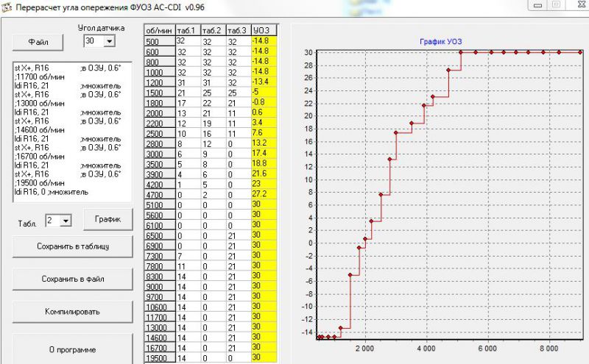Expand the Табл. number dropdown
Screen dimensions: 589x364
(66, 221)
